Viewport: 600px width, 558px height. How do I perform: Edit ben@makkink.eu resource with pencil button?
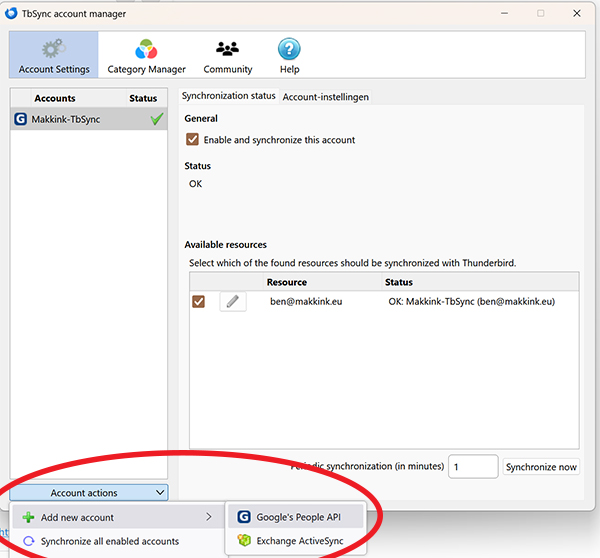click(x=233, y=302)
